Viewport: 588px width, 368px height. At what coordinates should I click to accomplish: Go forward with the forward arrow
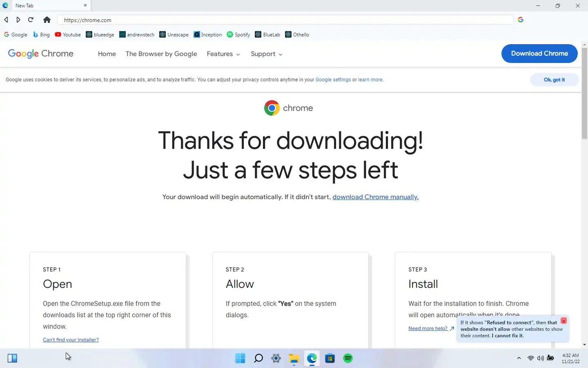pos(18,20)
